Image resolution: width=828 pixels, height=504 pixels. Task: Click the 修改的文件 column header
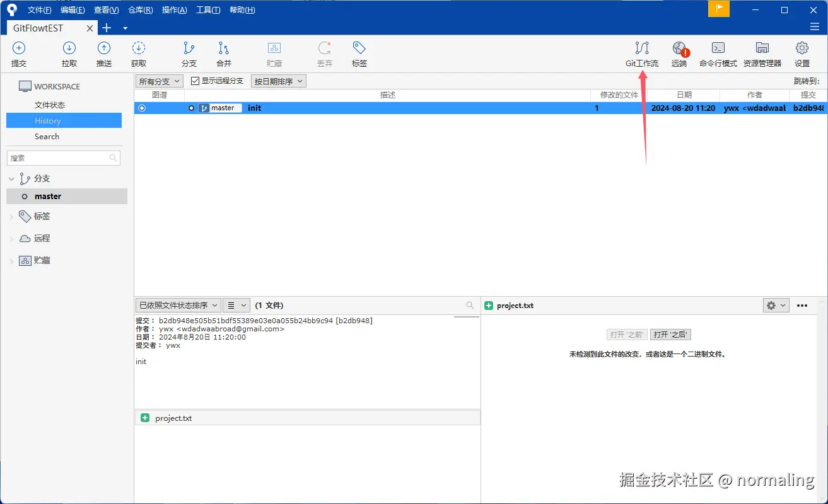pos(619,95)
